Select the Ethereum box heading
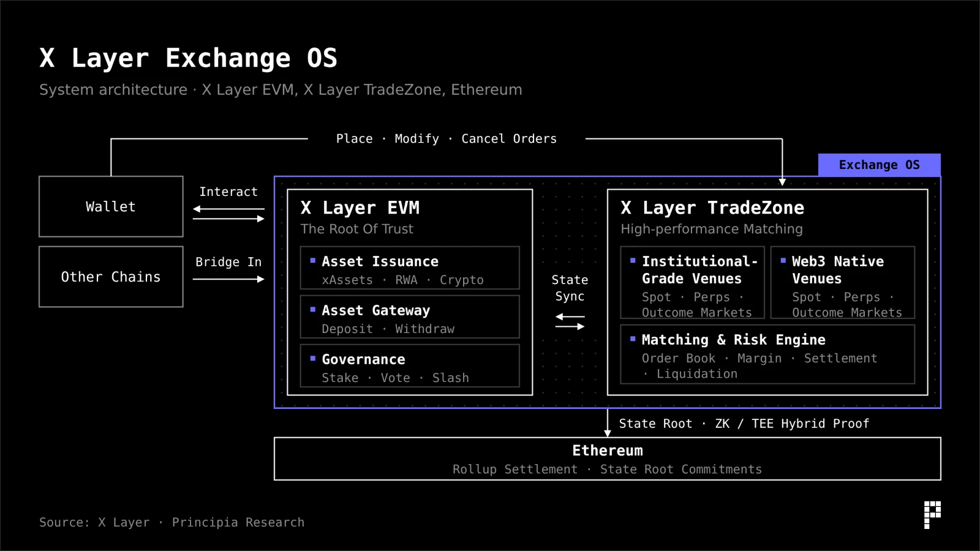Image resolution: width=980 pixels, height=551 pixels. [608, 451]
